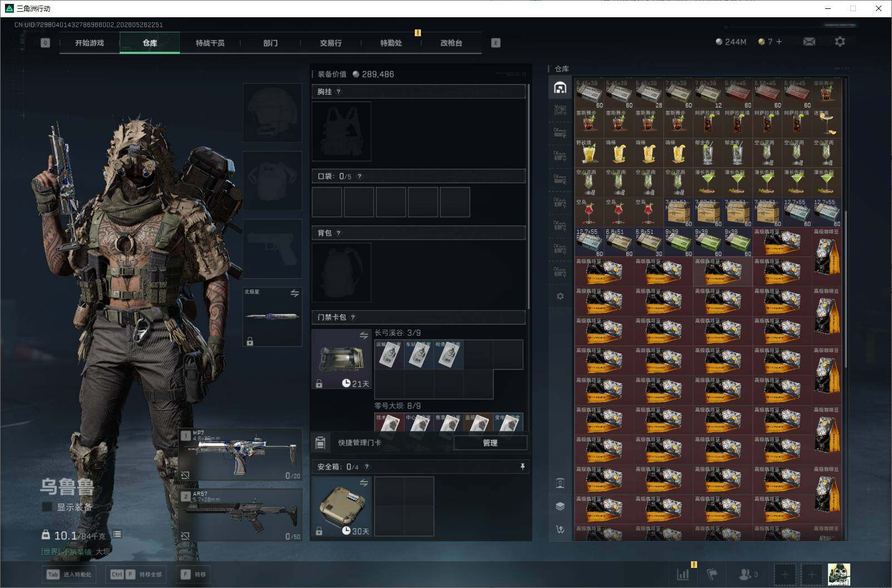Screen dimensions: 892x588
Task: Show help for 门禁卡包 section
Action: 353,317
